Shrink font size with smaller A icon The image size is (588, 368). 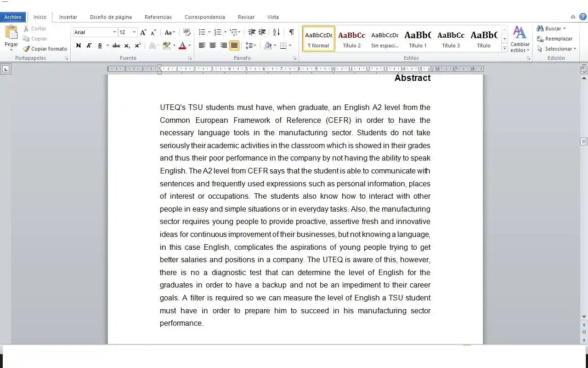pos(153,32)
